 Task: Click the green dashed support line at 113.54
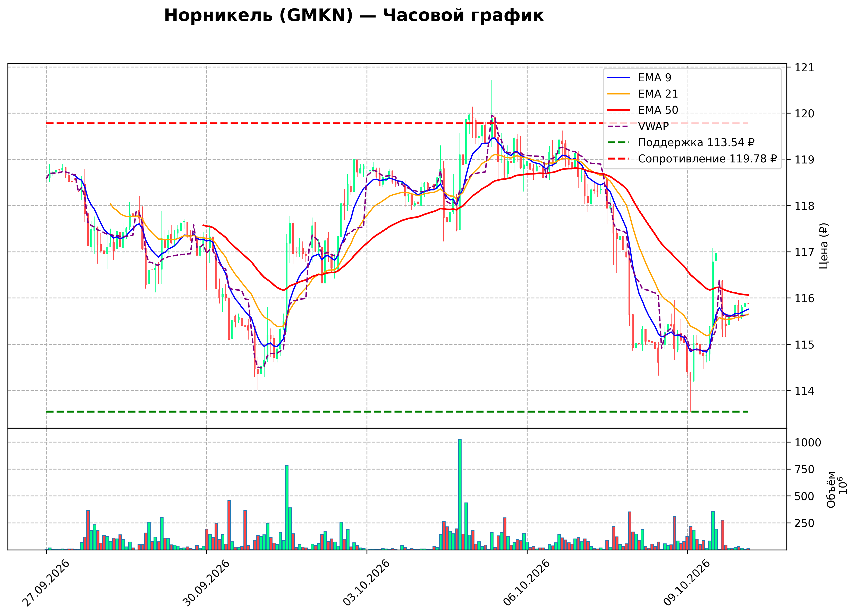point(397,412)
